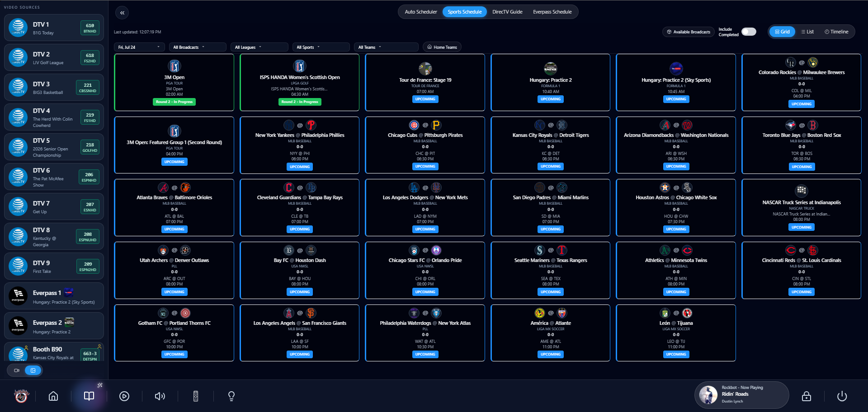Switch video sources to image thumbnail mode
The image size is (868, 412).
pos(33,370)
